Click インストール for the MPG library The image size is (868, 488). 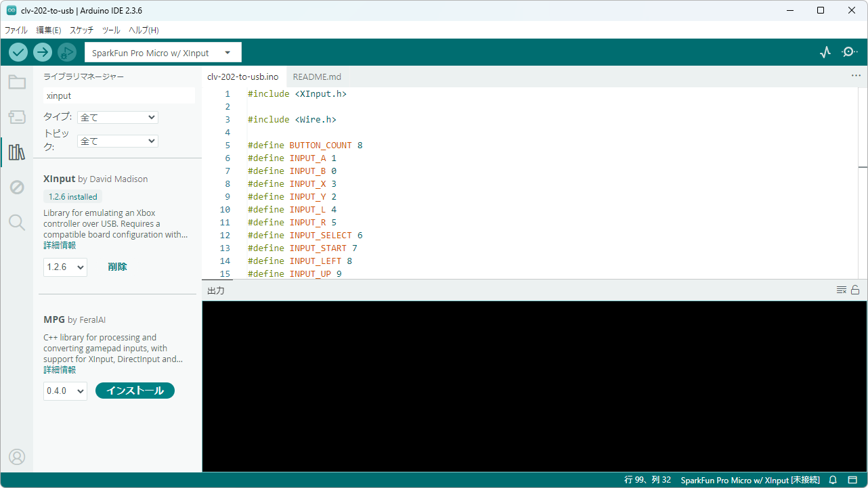pos(135,391)
